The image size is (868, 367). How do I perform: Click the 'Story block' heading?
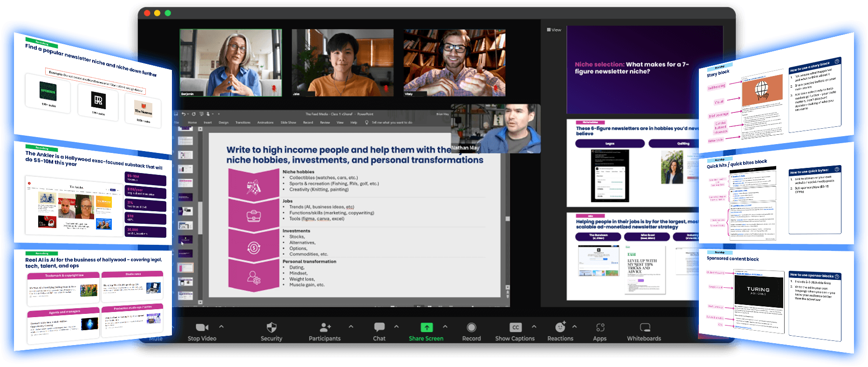point(718,74)
